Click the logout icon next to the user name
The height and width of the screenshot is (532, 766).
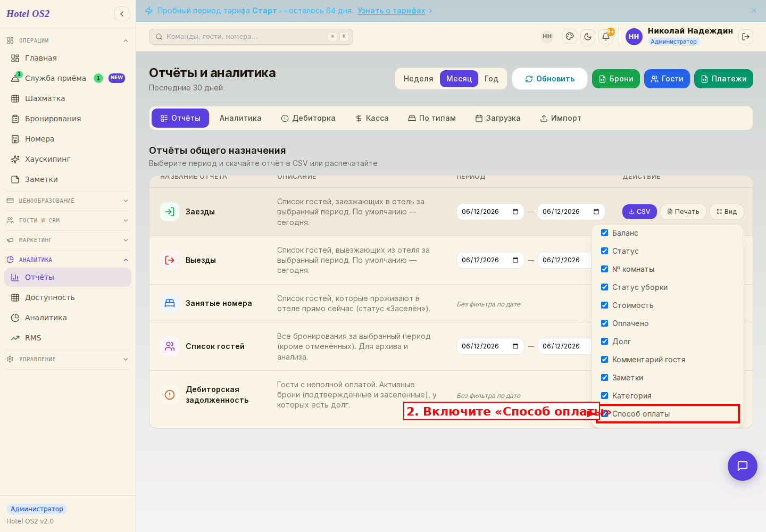pos(746,37)
